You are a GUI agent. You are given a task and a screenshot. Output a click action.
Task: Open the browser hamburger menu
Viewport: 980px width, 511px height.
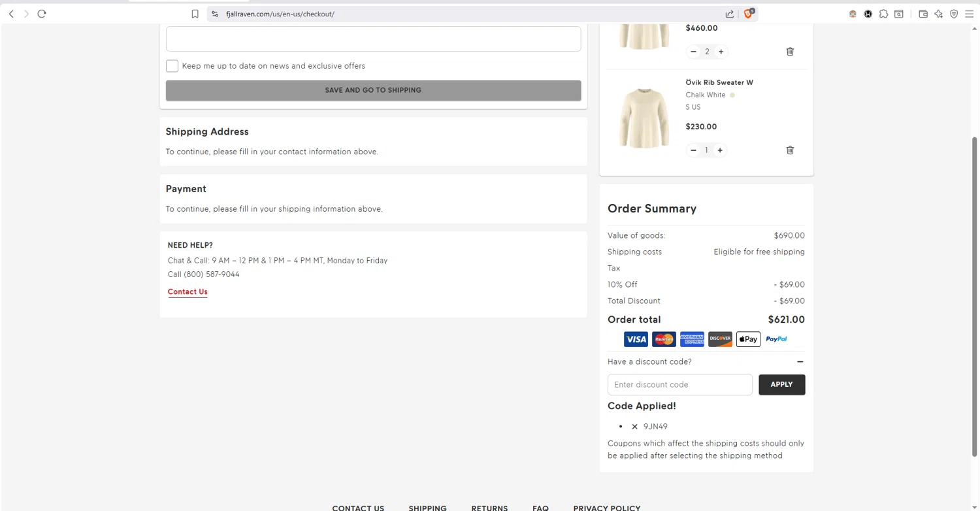pos(970,14)
